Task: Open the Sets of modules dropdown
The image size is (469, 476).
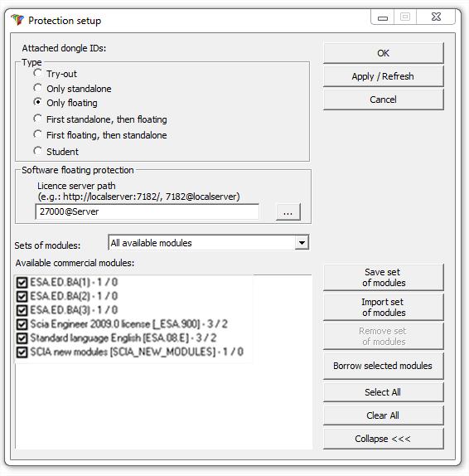Action: 302,242
